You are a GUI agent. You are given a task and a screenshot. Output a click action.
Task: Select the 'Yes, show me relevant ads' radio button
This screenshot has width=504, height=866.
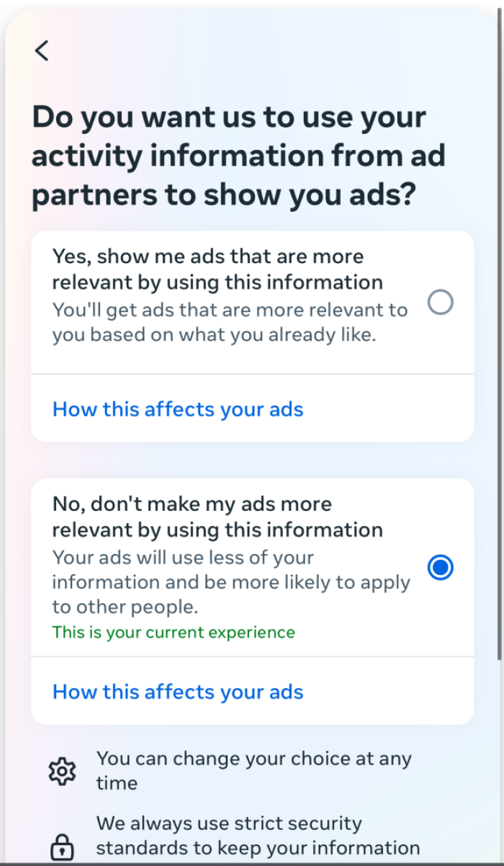[440, 303]
